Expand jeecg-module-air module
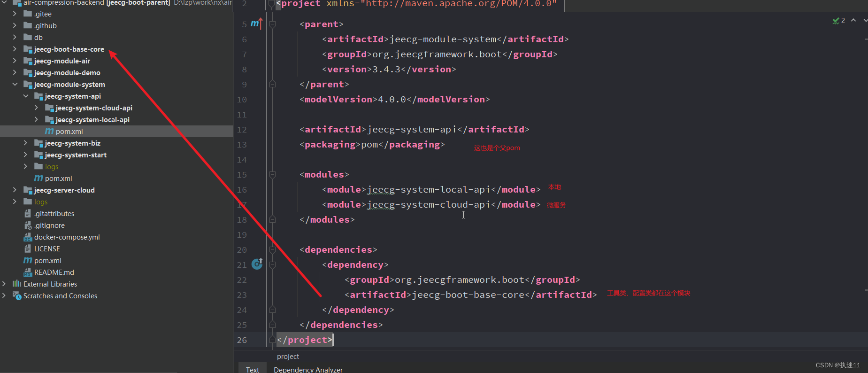Viewport: 868px width, 373px height. coord(15,61)
